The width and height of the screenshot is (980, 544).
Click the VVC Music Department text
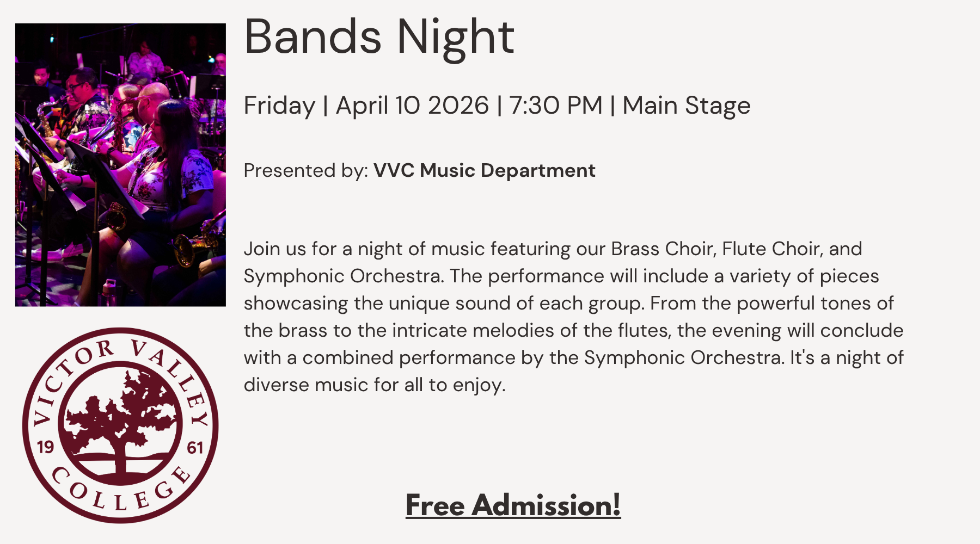[484, 171]
